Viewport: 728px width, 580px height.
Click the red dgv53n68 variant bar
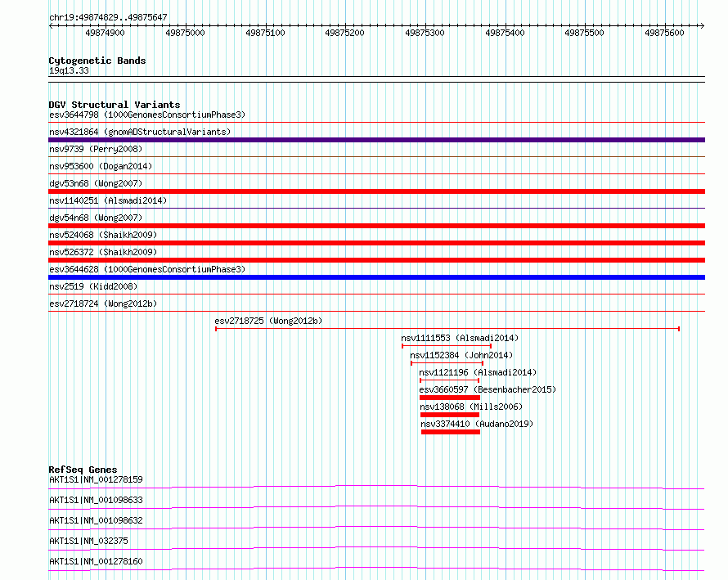376,191
